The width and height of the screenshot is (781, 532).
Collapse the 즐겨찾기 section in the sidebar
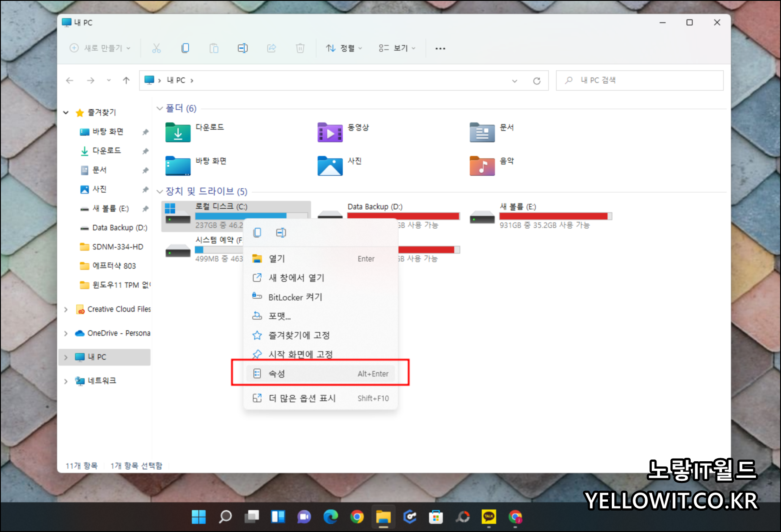[x=66, y=112]
